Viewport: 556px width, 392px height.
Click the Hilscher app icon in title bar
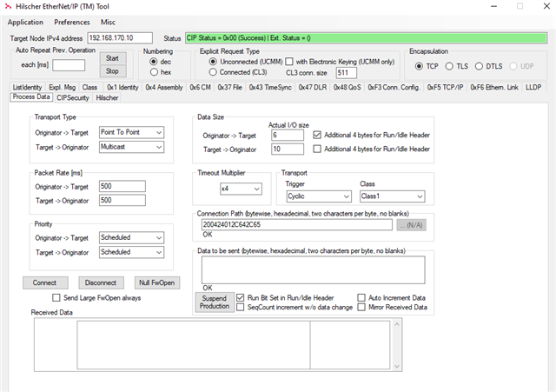pyautogui.click(x=8, y=6)
